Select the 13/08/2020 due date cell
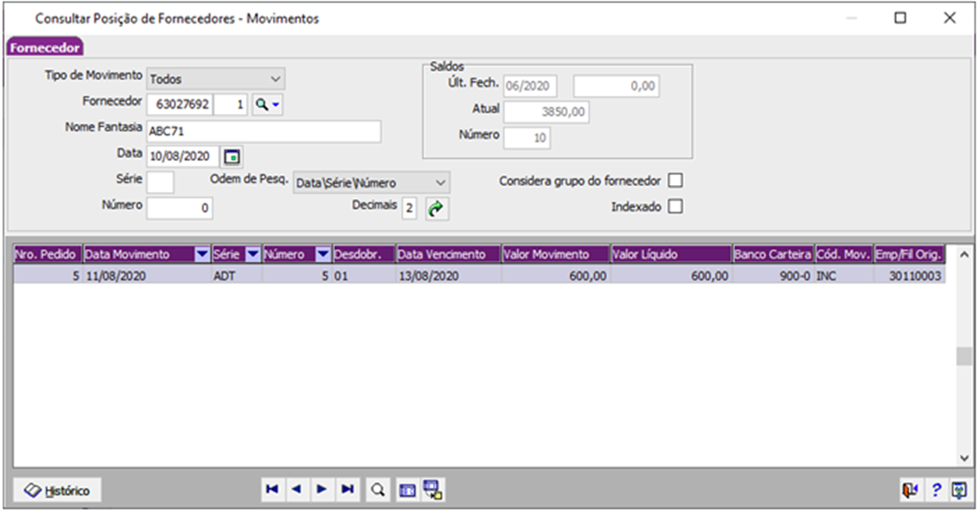Viewport: 980px width, 512px height. [x=448, y=275]
